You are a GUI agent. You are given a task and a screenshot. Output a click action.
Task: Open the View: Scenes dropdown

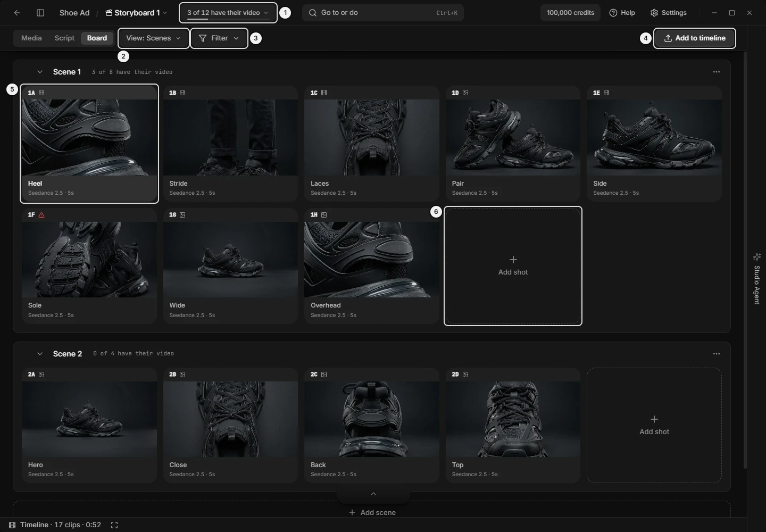154,38
